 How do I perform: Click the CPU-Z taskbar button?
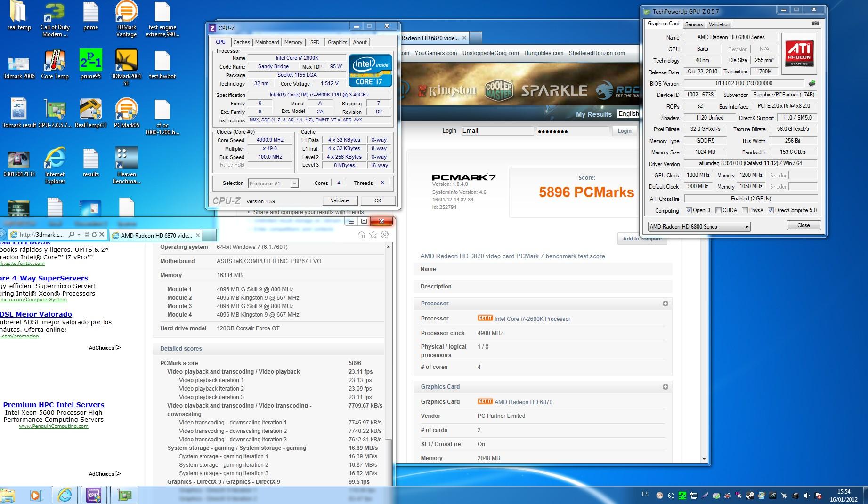pos(94,495)
